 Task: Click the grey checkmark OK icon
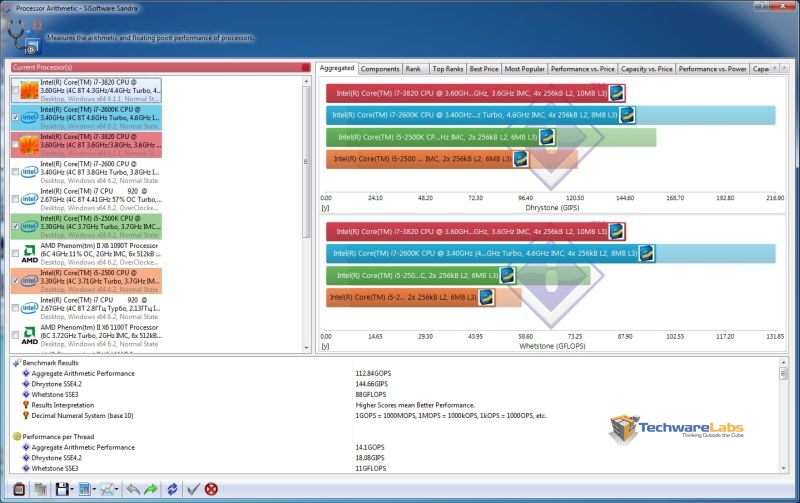click(193, 489)
